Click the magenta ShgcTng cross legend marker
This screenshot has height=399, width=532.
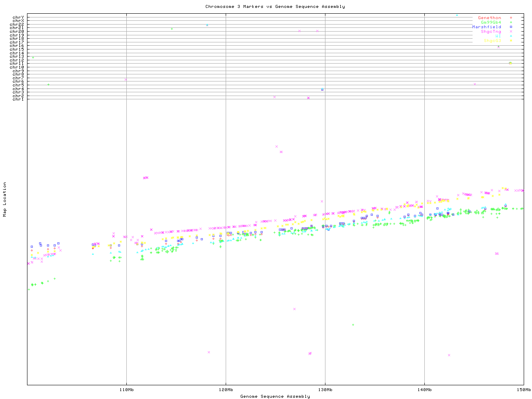pos(510,32)
